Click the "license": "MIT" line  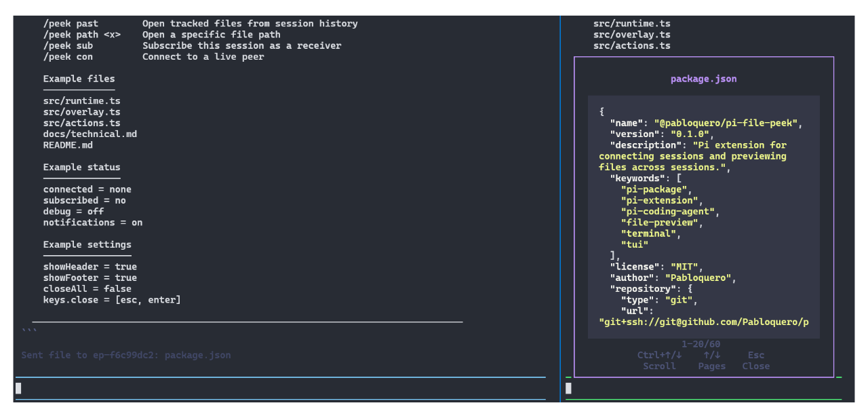coord(657,267)
